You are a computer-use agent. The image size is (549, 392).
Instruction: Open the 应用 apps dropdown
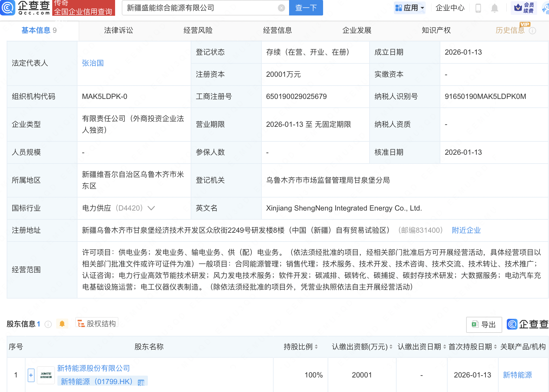(x=410, y=8)
